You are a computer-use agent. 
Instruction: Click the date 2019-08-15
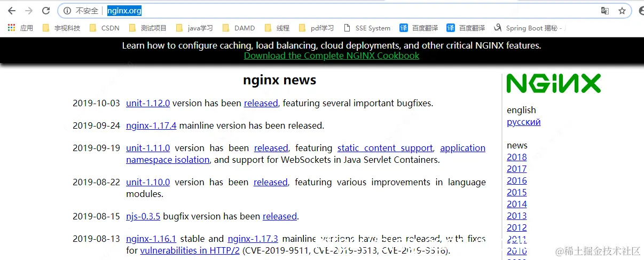(x=96, y=216)
